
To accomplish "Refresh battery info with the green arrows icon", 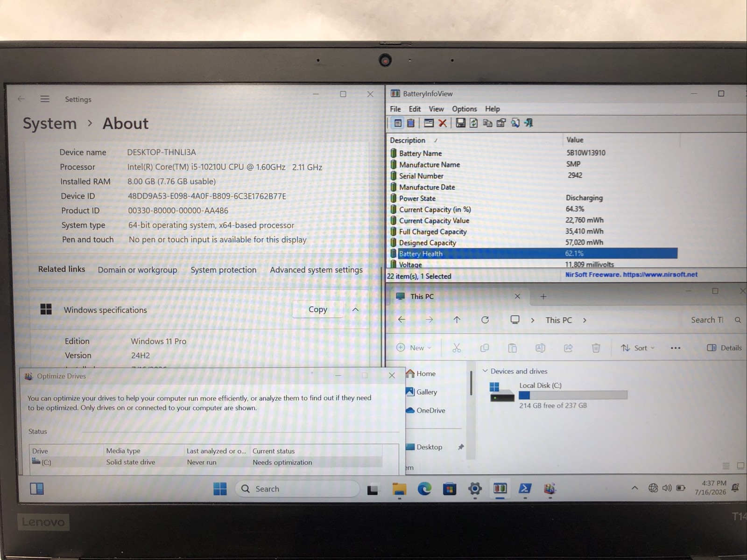I will point(473,123).
